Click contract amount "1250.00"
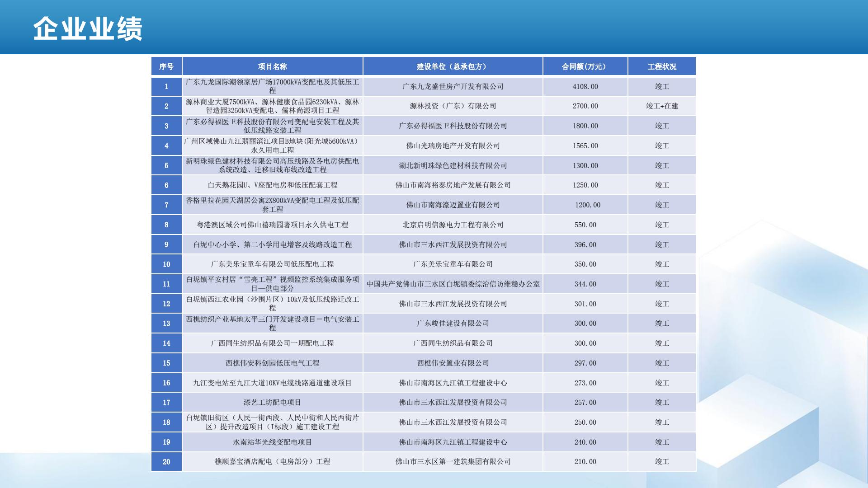The height and width of the screenshot is (488, 868). pyautogui.click(x=585, y=185)
